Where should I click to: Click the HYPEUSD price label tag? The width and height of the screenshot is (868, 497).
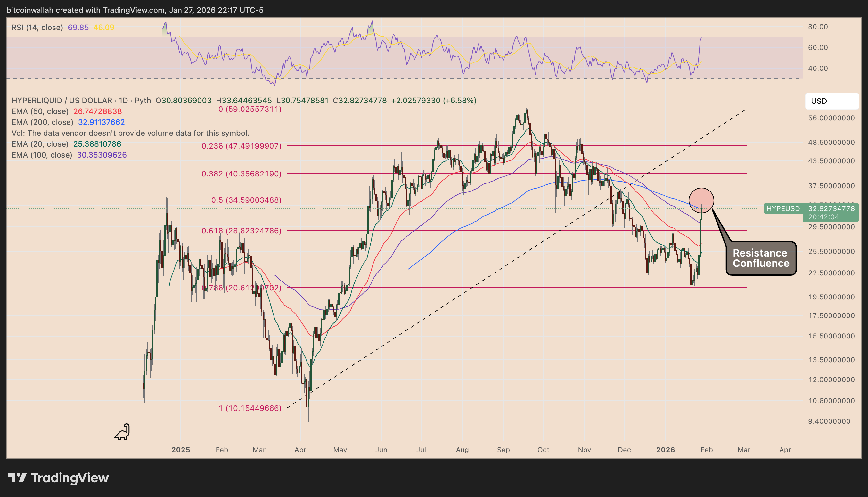783,208
